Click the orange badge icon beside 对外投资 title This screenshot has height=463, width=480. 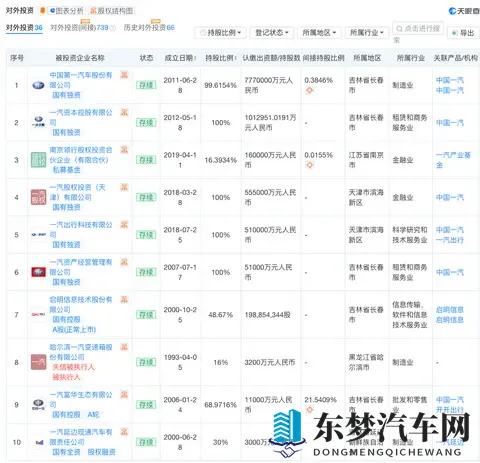pyautogui.click(x=42, y=11)
